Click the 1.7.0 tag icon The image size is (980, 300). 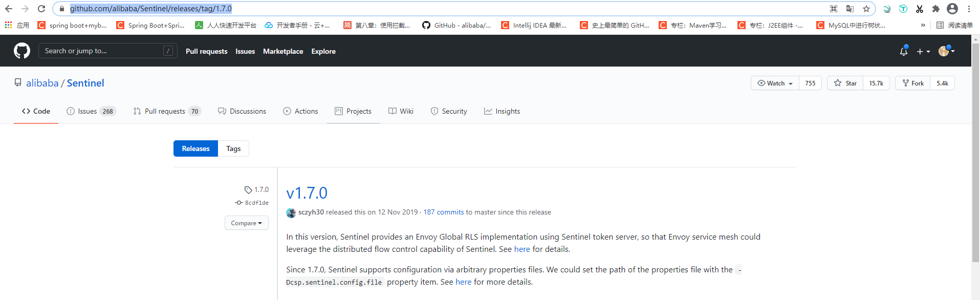(248, 190)
